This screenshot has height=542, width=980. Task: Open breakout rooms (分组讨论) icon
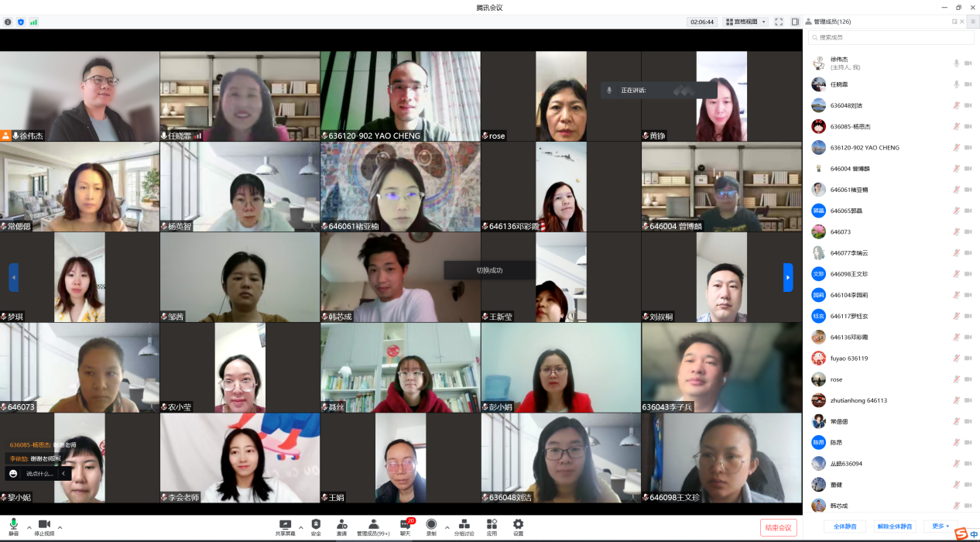coord(464,527)
